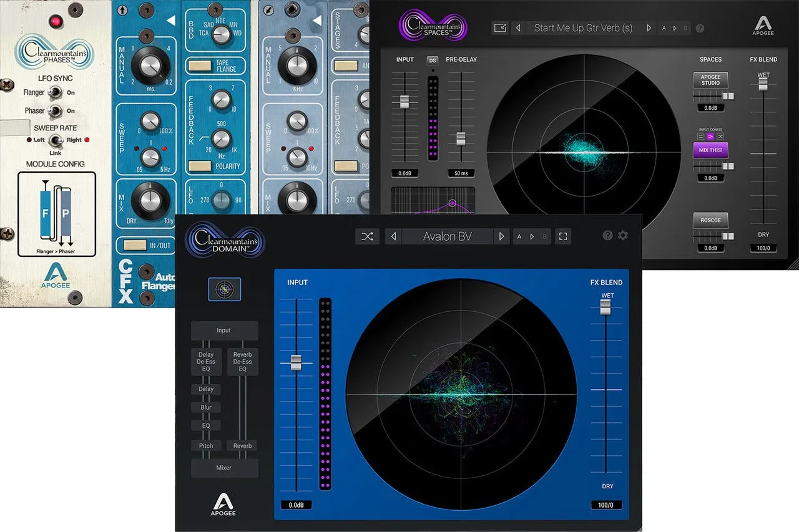Open the EQ module in Domain

pos(206,425)
